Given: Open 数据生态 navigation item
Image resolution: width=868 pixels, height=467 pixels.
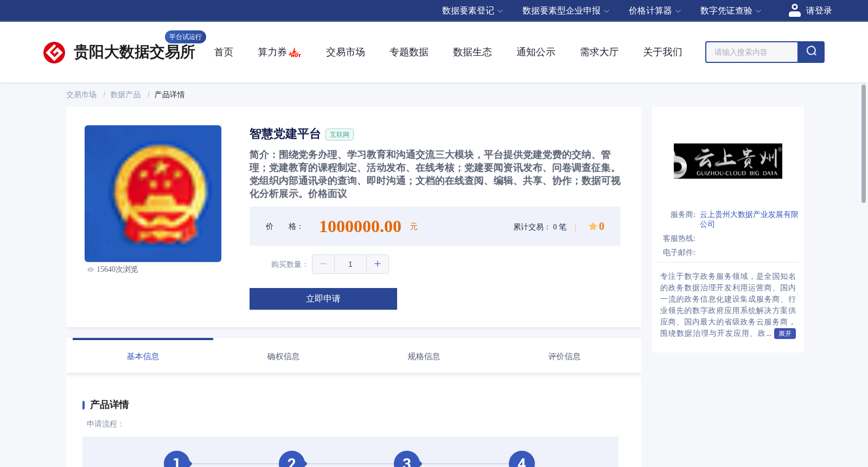Looking at the screenshot, I should click(473, 52).
